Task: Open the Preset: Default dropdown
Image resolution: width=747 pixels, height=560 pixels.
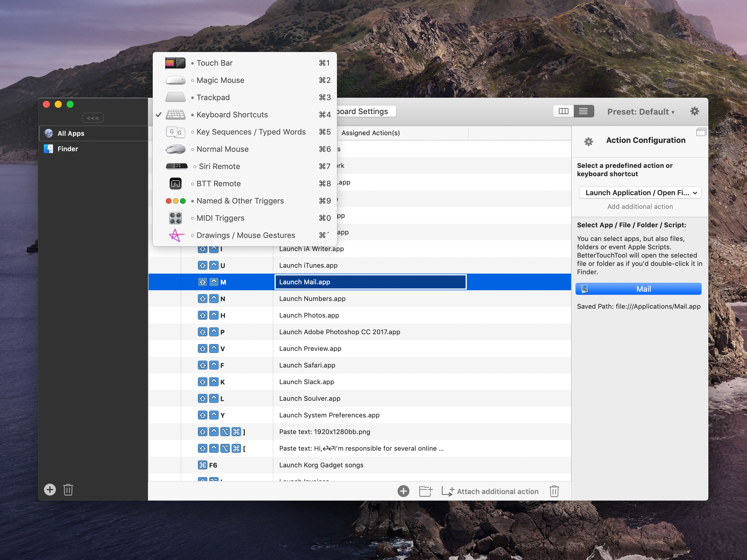Action: tap(641, 112)
